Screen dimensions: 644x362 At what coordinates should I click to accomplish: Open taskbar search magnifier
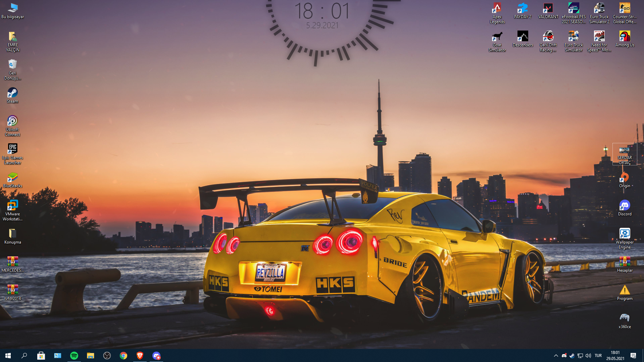coord(24,355)
